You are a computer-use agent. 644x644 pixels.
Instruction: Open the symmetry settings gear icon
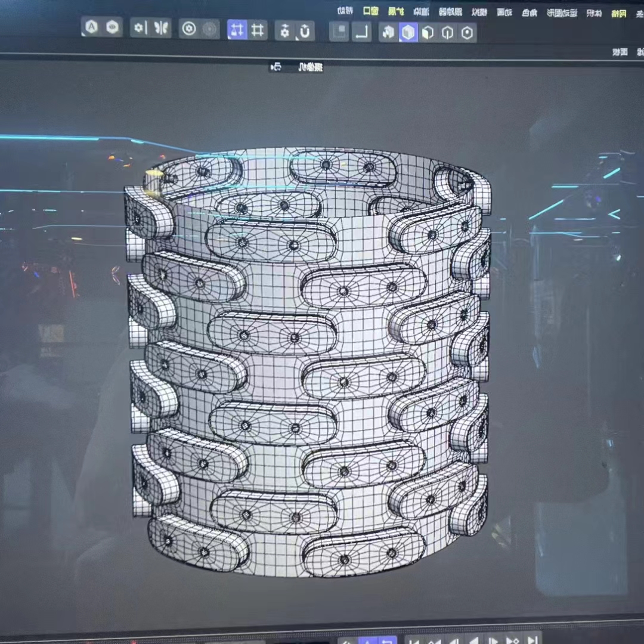coord(140,28)
